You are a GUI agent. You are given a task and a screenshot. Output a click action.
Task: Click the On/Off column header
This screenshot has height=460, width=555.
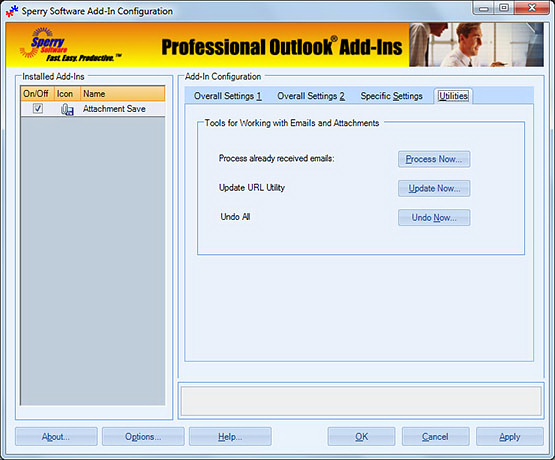click(37, 94)
